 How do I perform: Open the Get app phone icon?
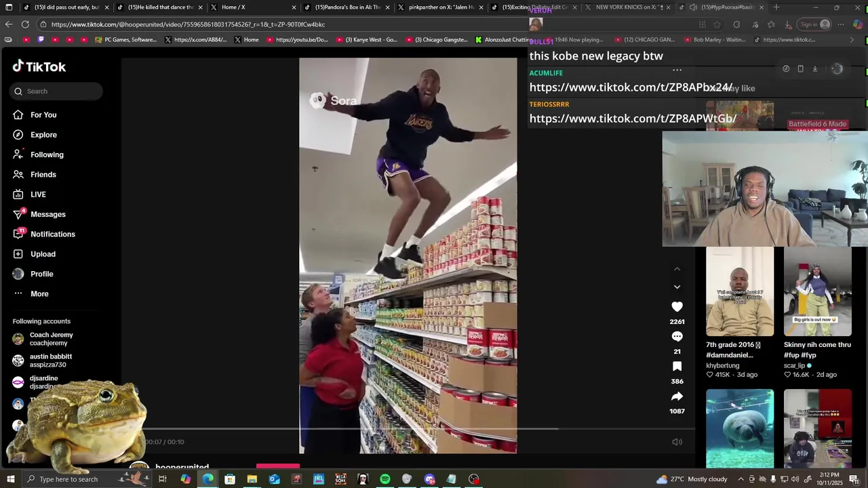point(800,68)
